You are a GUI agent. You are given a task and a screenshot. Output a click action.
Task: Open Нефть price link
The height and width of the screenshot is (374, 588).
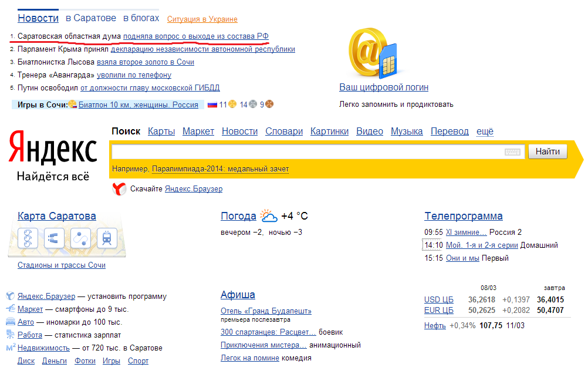(435, 326)
